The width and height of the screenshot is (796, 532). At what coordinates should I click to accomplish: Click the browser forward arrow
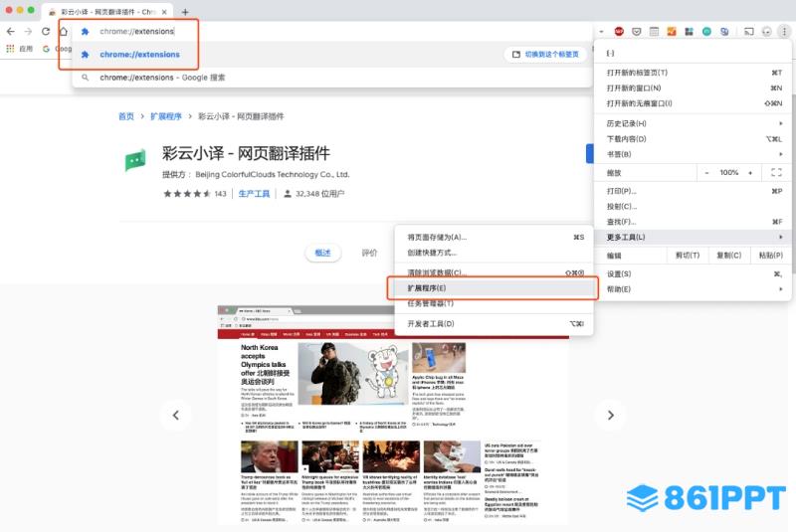28,32
